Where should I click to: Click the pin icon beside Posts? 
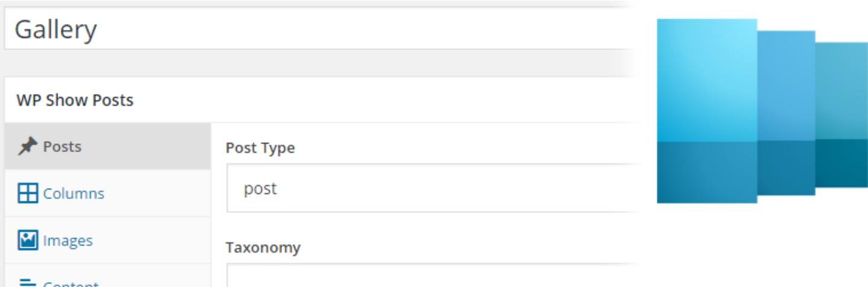pyautogui.click(x=26, y=147)
